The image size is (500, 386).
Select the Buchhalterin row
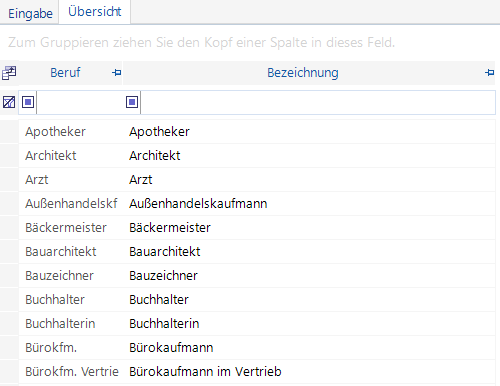(x=257, y=324)
